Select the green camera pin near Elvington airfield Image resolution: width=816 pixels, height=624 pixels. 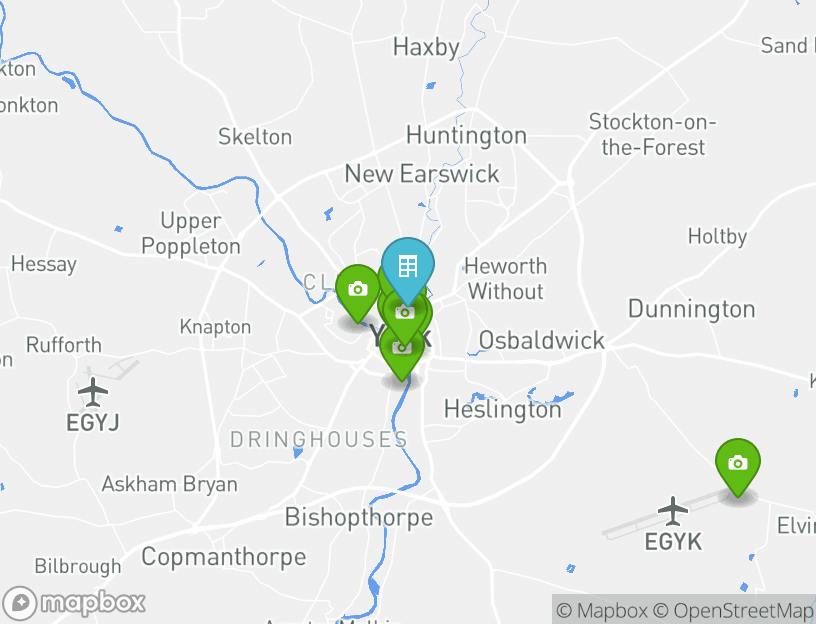click(737, 464)
